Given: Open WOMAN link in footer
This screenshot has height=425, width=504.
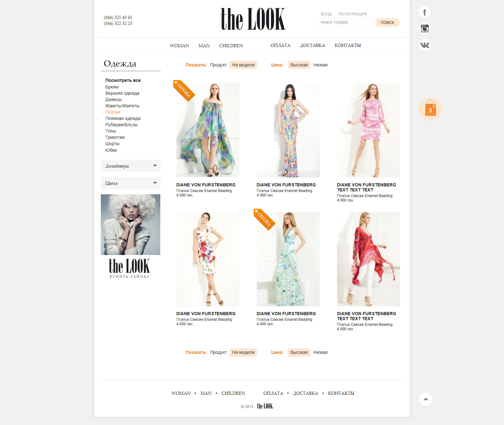Looking at the screenshot, I should click(181, 393).
